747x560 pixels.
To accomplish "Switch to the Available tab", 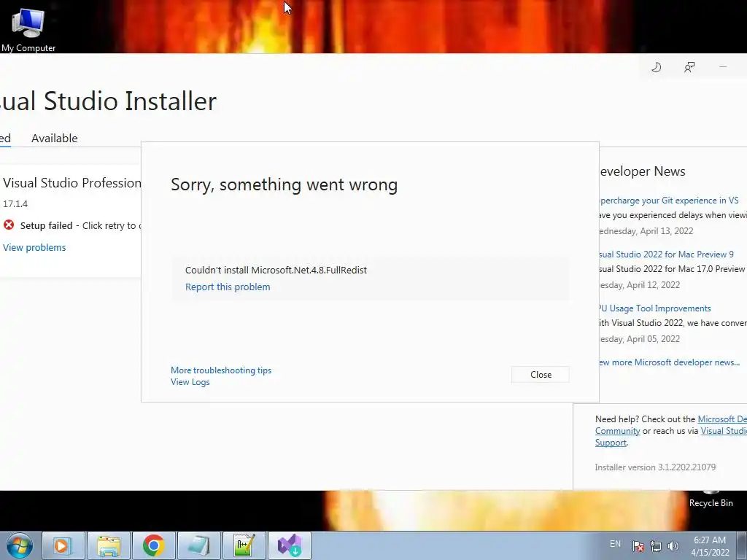I will pos(54,138).
